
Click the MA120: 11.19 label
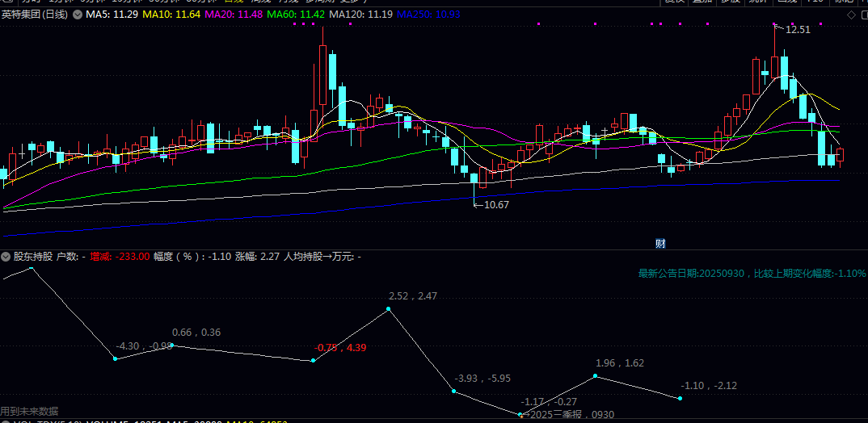click(360, 15)
